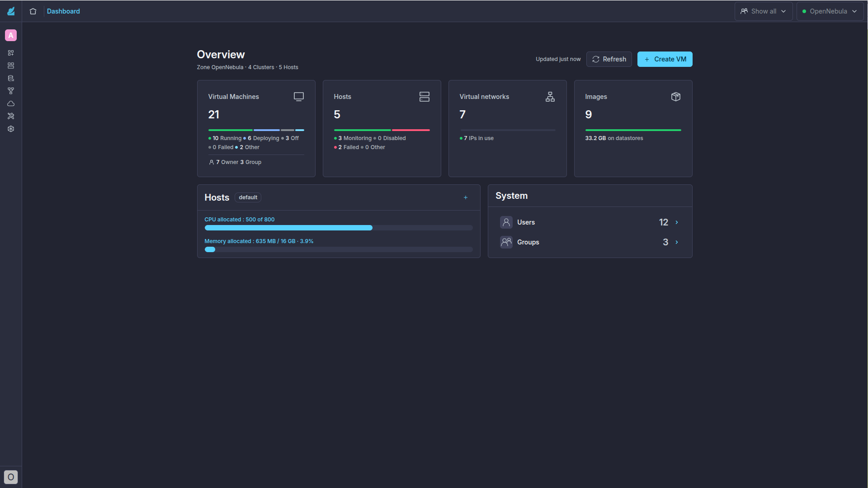Image resolution: width=868 pixels, height=488 pixels.
Task: Click '33.2 GB on datastores' text
Action: click(x=614, y=138)
